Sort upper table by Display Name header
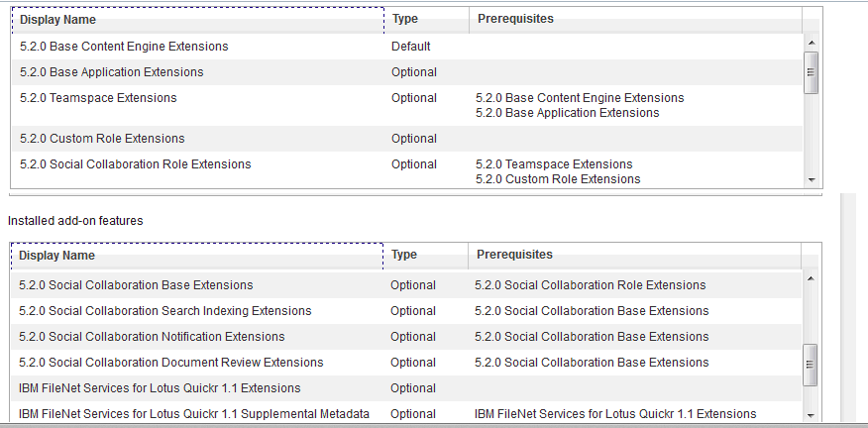 click(196, 19)
